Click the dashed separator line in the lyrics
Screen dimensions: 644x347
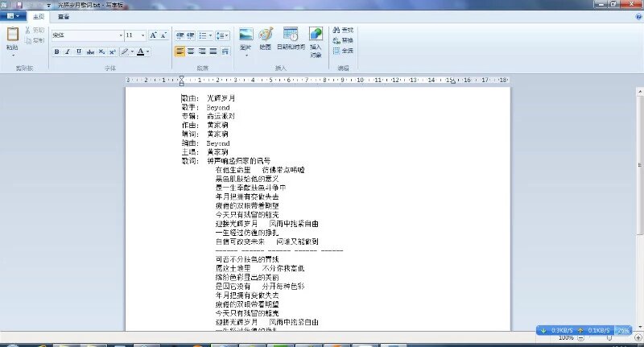[x=279, y=250]
